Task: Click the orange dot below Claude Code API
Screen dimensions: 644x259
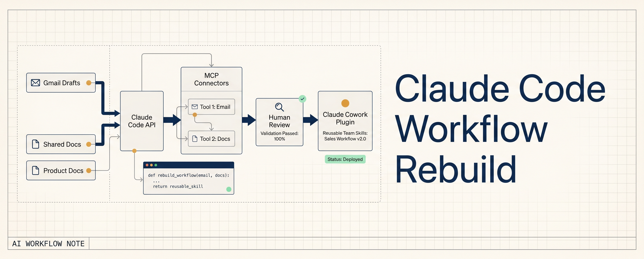Action: point(135,151)
